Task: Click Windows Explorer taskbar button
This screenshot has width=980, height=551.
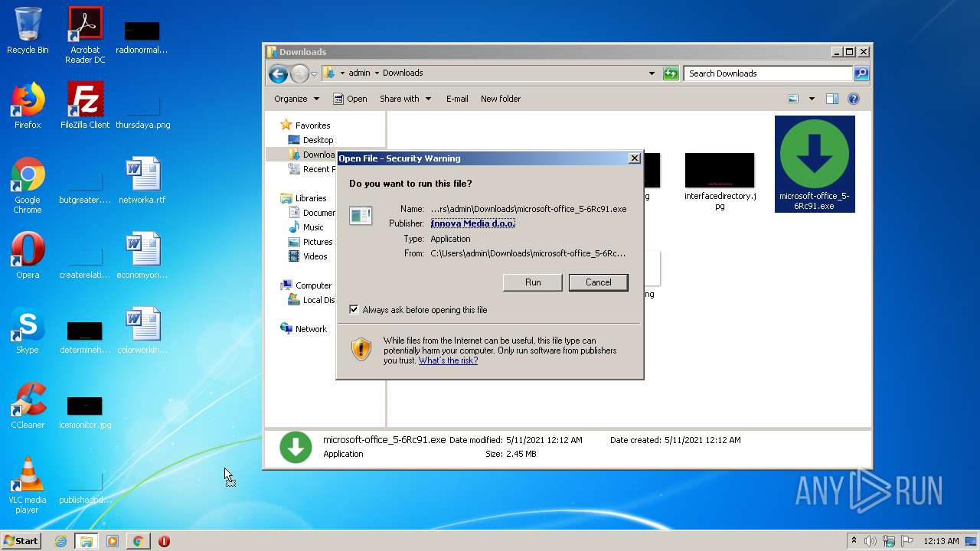Action: 87,541
